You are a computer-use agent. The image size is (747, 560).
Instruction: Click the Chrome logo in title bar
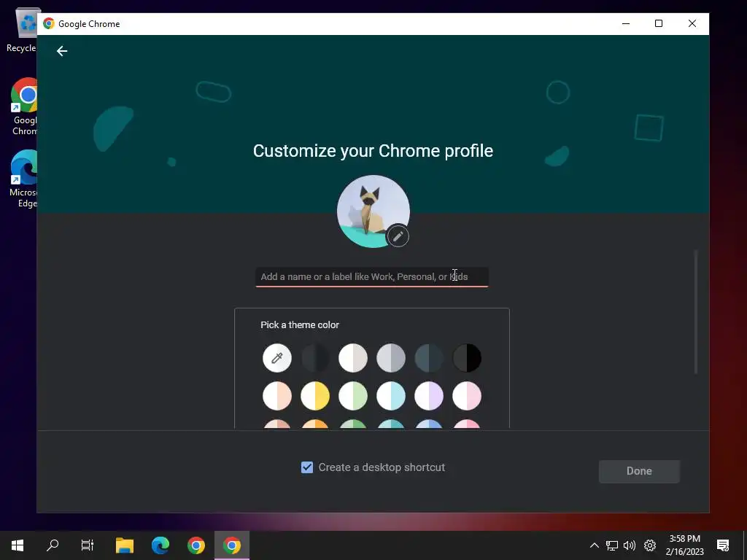(x=49, y=23)
